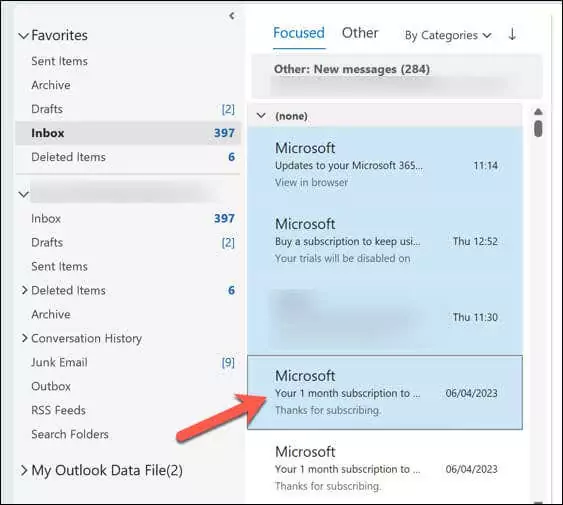
Task: Click the Junk Email count [9]
Action: [228, 362]
